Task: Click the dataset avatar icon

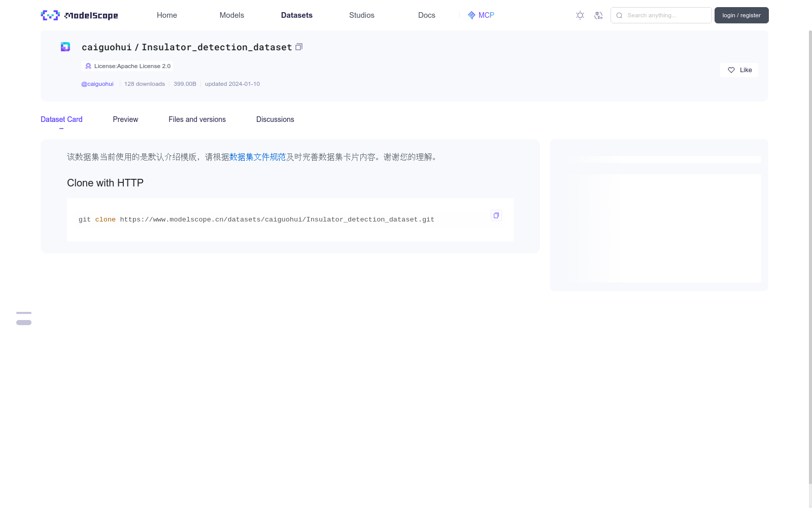Action: tap(65, 47)
